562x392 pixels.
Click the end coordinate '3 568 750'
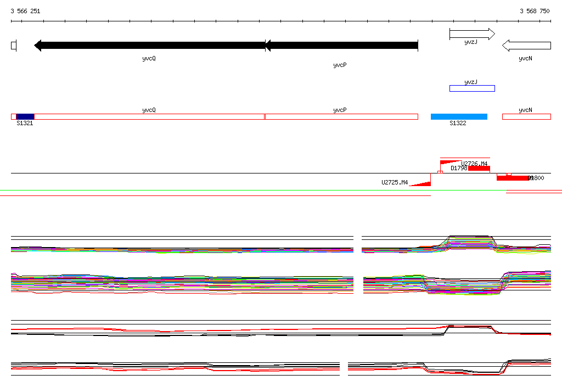tap(535, 11)
